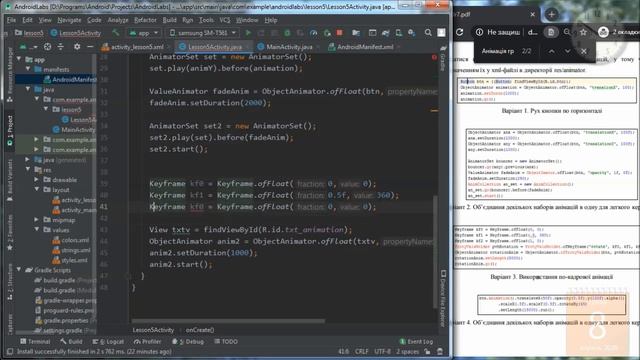Bookmark the page with star icon
Screen dimensions: 640x360
click(583, 32)
